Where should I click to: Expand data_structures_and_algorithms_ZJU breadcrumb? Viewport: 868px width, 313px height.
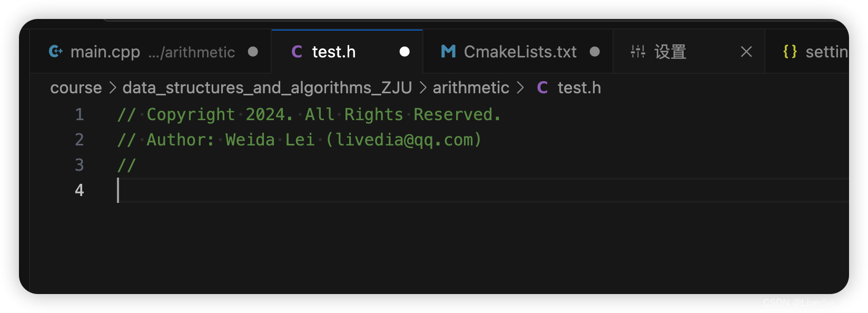pos(267,88)
